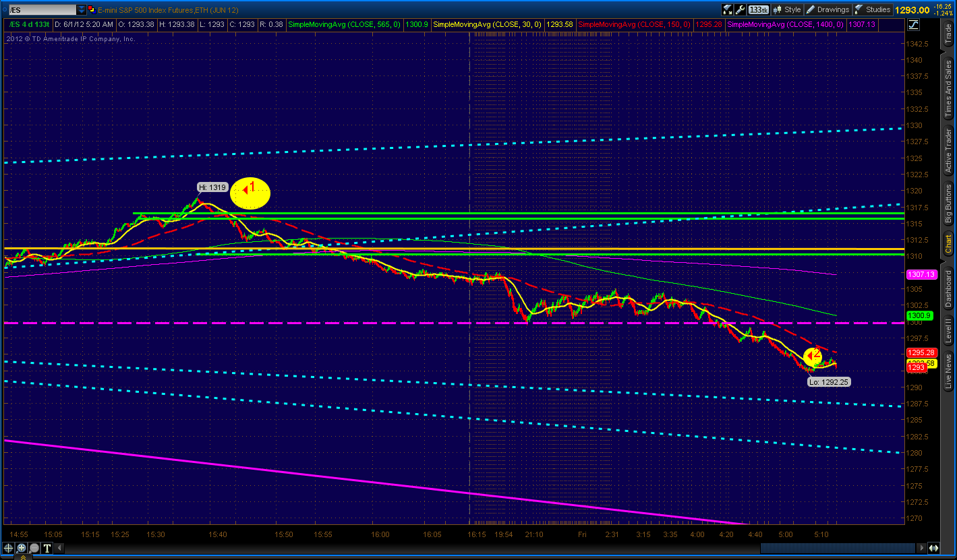Open the Active Trader side tab

pos(948,151)
